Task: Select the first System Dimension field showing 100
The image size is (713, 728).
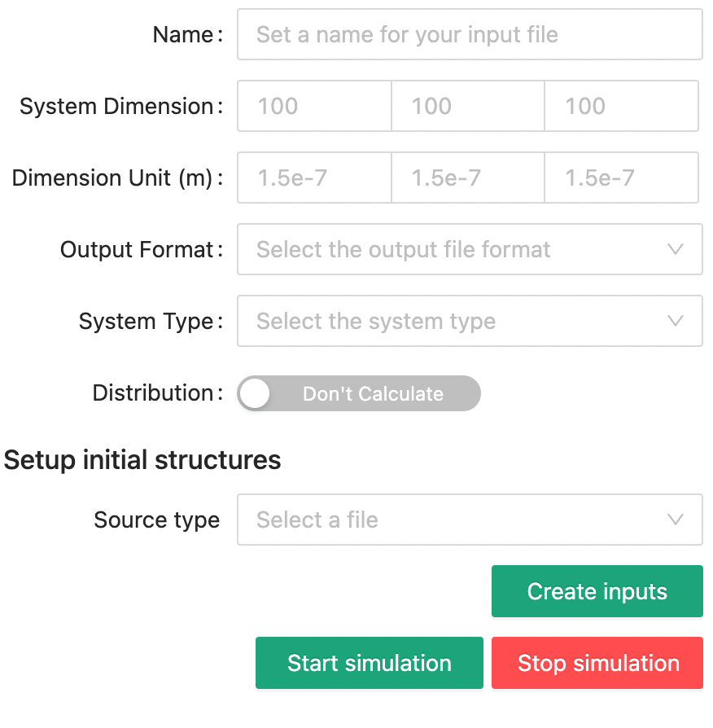Action: click(313, 106)
